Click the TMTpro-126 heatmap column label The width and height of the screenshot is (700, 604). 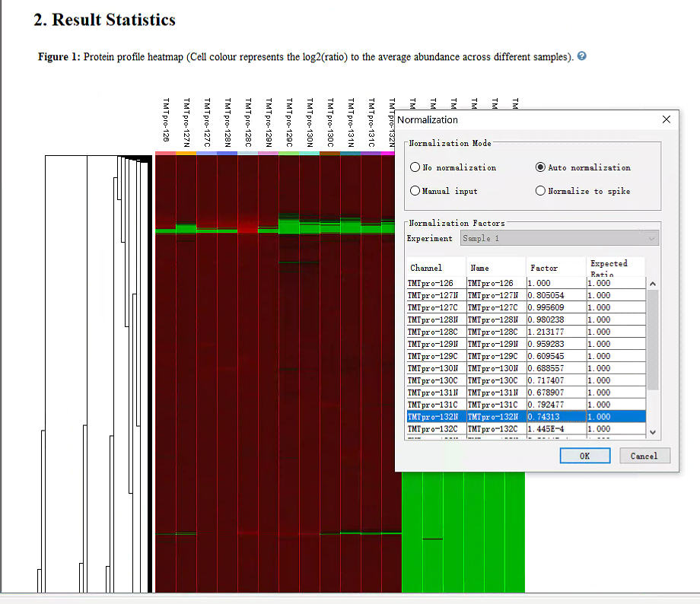165,119
